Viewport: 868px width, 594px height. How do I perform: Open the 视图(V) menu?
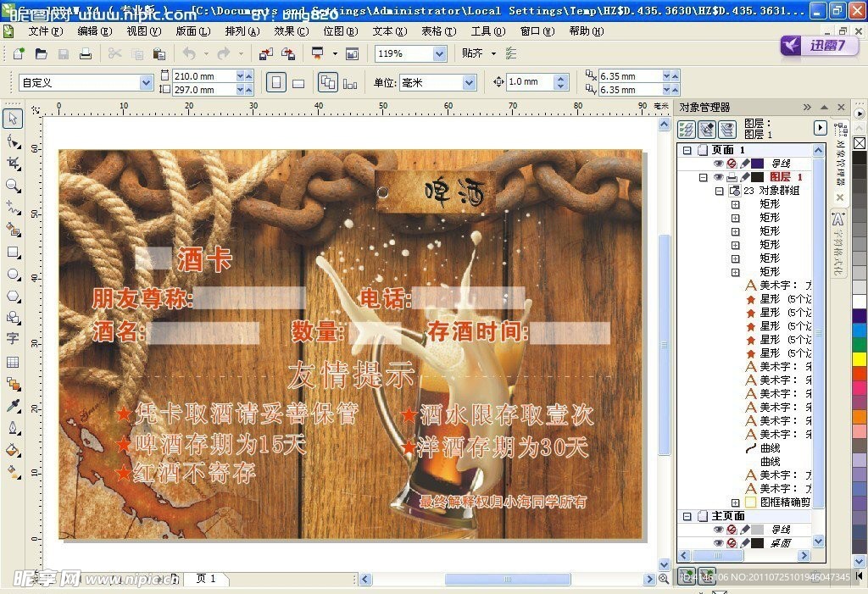[144, 31]
